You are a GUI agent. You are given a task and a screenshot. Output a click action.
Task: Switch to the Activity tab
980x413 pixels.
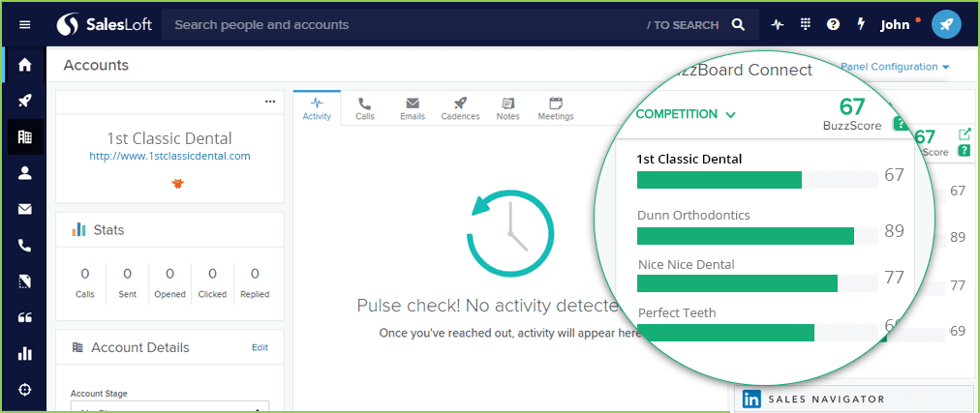tap(317, 108)
